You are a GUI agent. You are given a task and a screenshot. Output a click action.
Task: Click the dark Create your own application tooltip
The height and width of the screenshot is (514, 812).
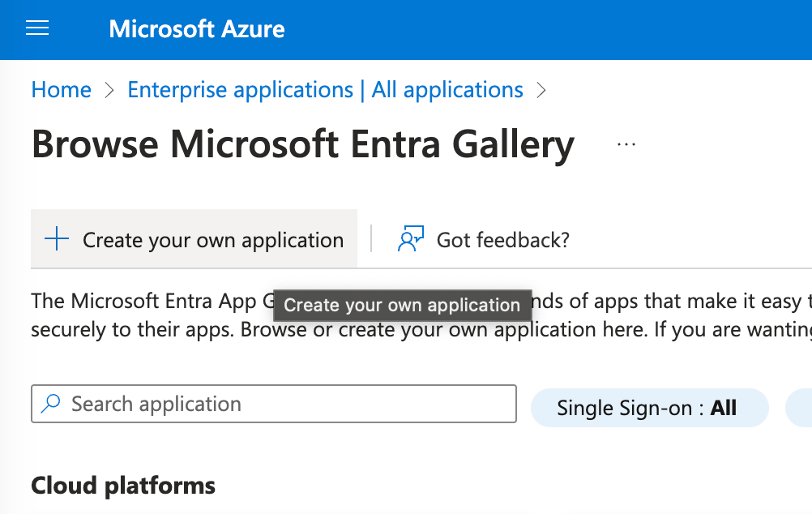pos(402,306)
